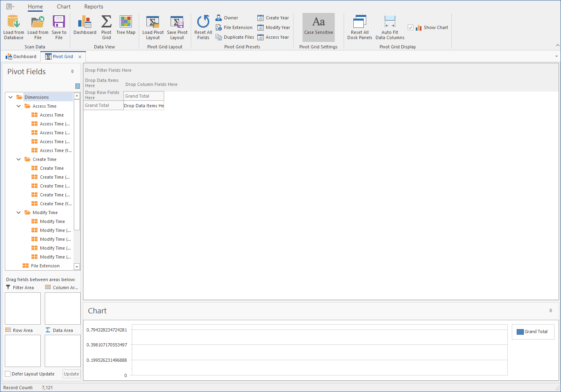Screen dimensions: 561x392
Task: Click the Grand Total legend color swatch
Action: tap(520, 332)
